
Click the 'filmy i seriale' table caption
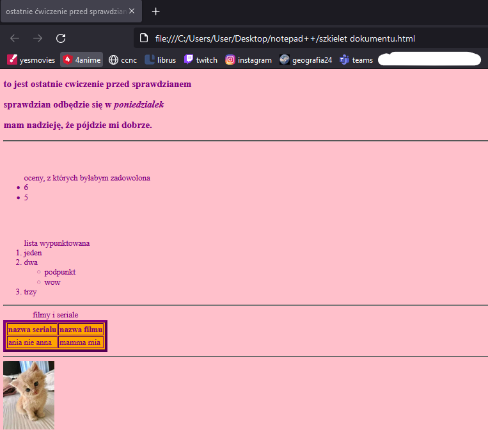point(56,315)
